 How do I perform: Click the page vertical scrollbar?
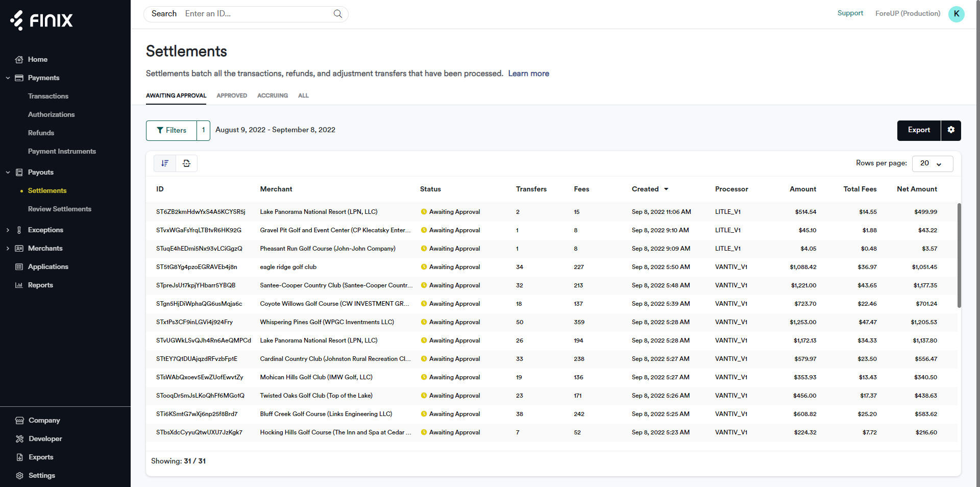(977, 243)
